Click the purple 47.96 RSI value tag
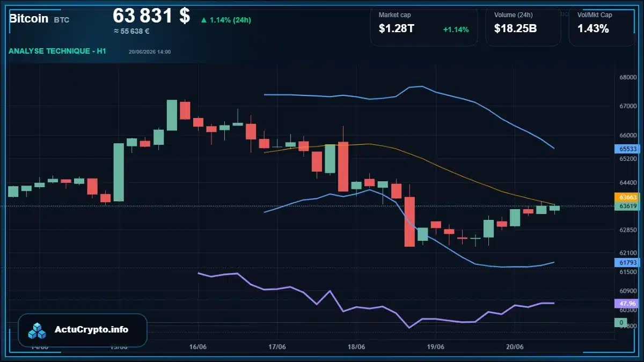644x362 pixels. (626, 303)
